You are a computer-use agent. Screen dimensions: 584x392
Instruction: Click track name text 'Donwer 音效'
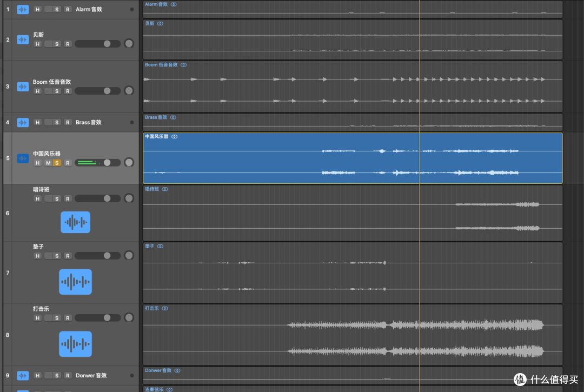point(91,375)
